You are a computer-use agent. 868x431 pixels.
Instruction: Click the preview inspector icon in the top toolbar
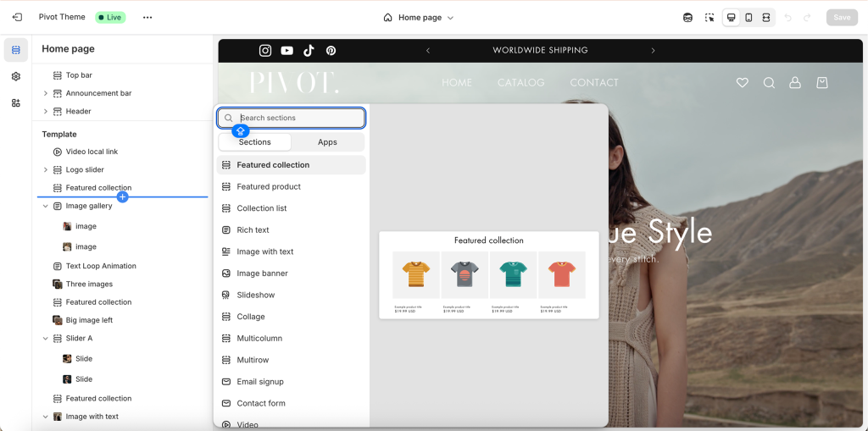687,18
